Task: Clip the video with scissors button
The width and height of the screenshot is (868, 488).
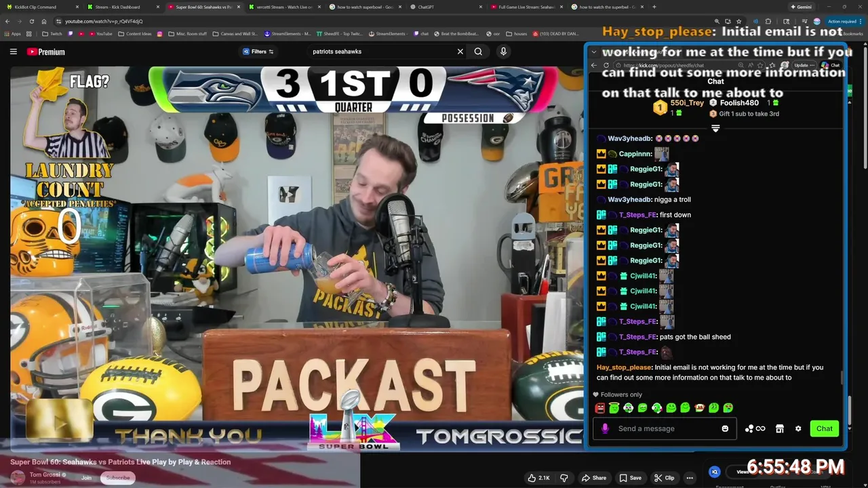Action: point(664,478)
